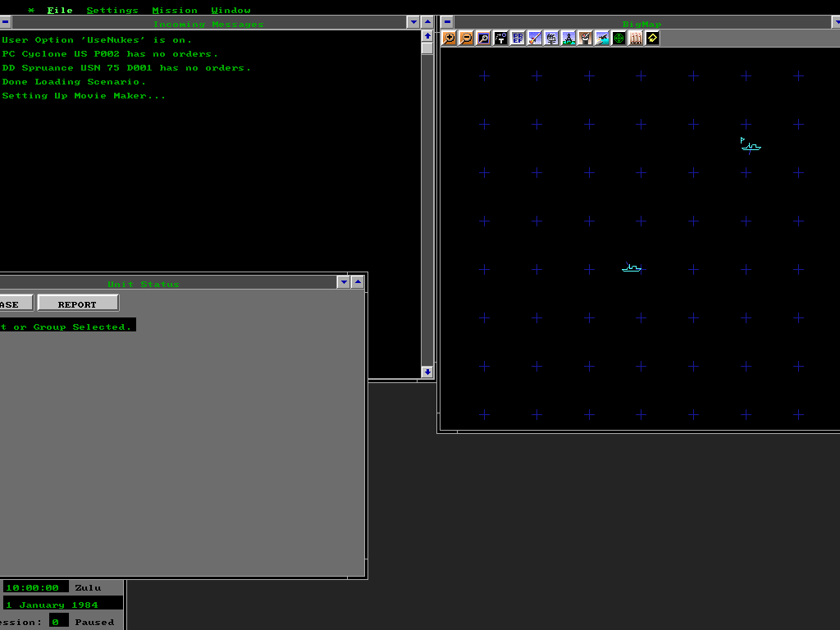The width and height of the screenshot is (840, 630).
Task: Click 'Setting Up Movie Maker...' message line
Action: (84, 95)
